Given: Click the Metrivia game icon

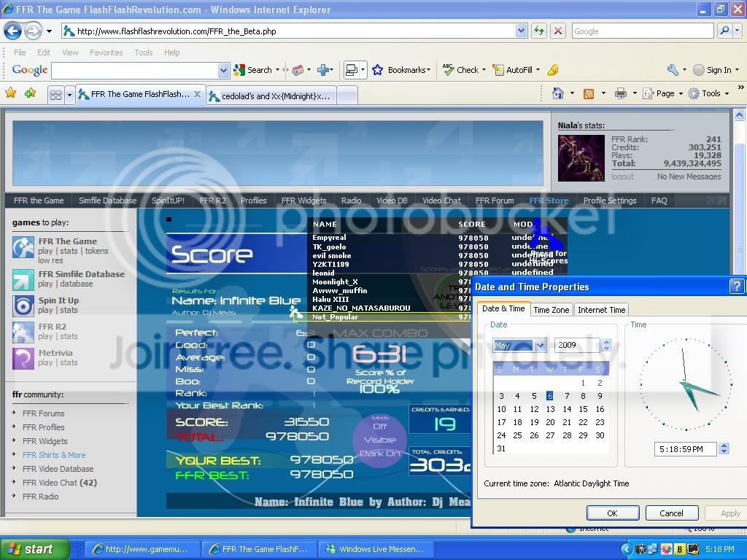Looking at the screenshot, I should click(23, 358).
